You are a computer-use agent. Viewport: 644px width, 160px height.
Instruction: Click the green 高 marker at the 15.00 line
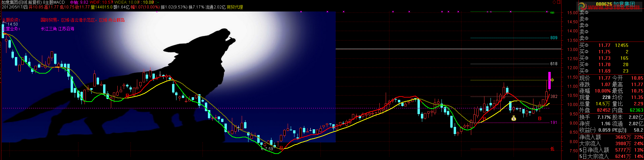point(552,12)
